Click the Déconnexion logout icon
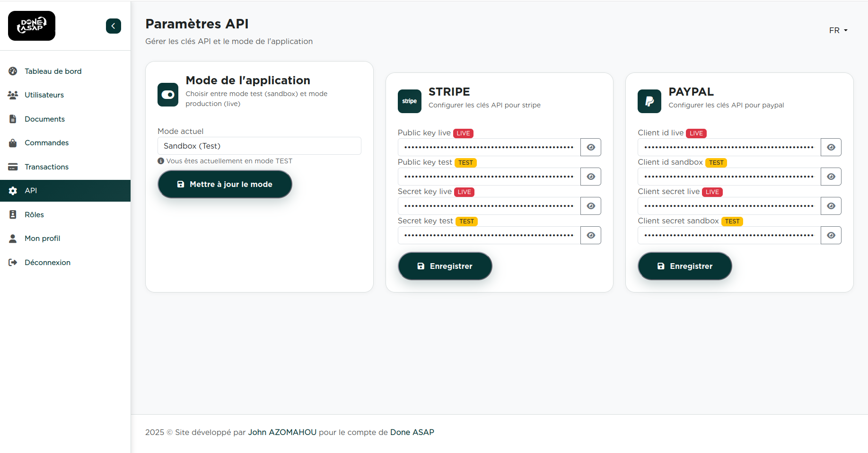This screenshot has width=868, height=453. point(13,262)
